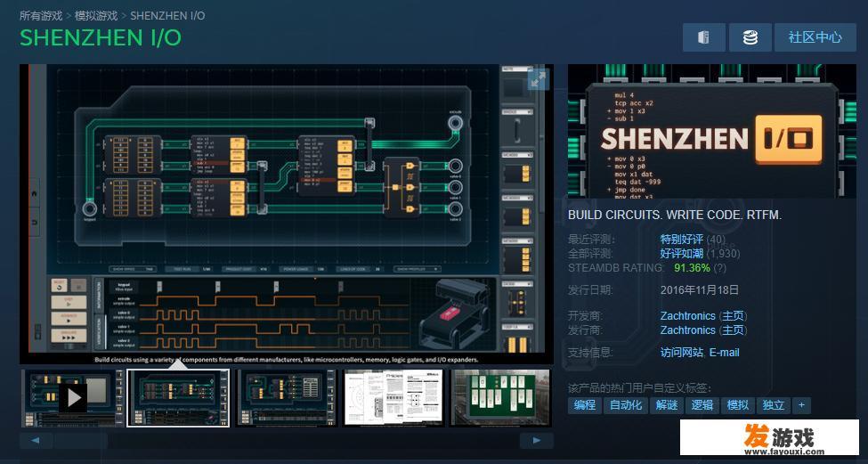Image resolution: width=868 pixels, height=464 pixels.
Task: Go to 模拟游戏 breadcrumb
Action: tap(96, 15)
